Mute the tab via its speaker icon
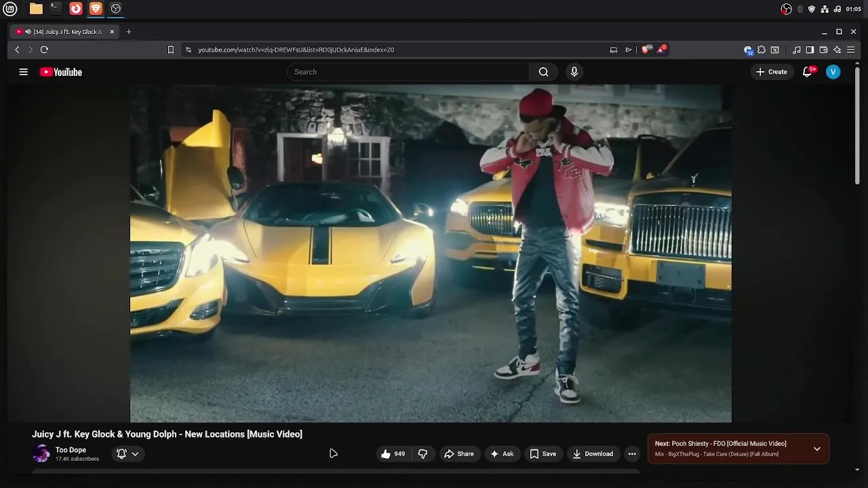 [x=28, y=32]
